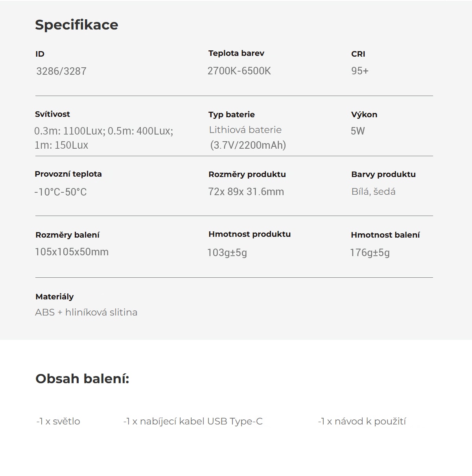Click the Teplota barev label

[236, 53]
